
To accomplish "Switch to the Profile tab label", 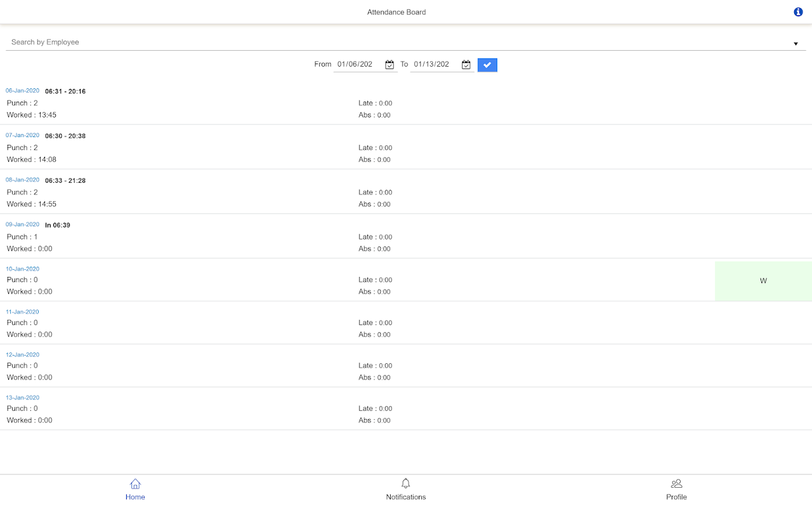I will point(676,497).
